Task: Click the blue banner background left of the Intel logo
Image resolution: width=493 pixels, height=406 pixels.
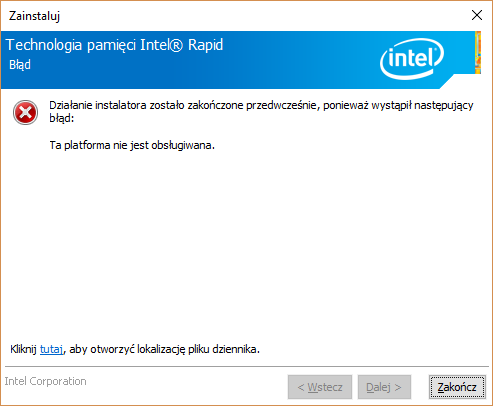Action: coord(300,60)
